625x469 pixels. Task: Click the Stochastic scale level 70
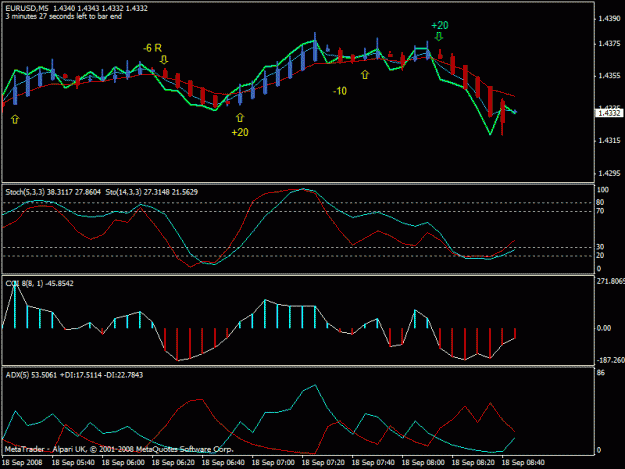(x=600, y=211)
